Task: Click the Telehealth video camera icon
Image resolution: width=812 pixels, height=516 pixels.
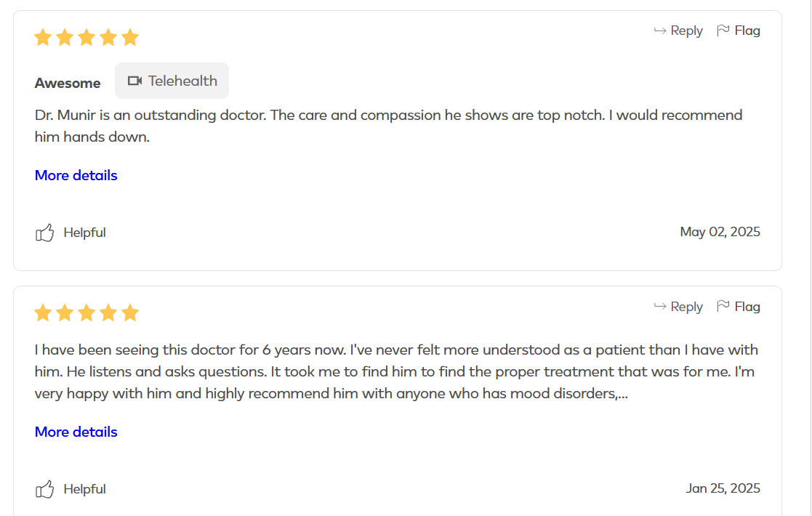Action: pyautogui.click(x=134, y=81)
